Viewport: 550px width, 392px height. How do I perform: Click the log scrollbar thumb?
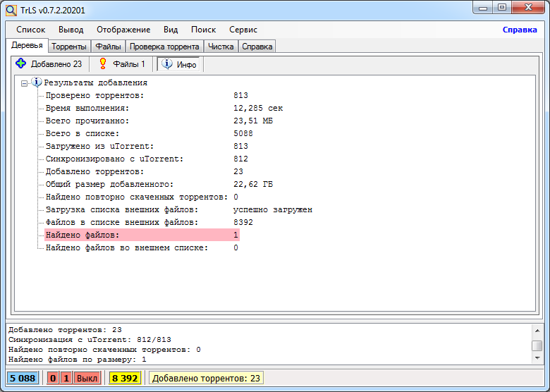click(x=537, y=345)
